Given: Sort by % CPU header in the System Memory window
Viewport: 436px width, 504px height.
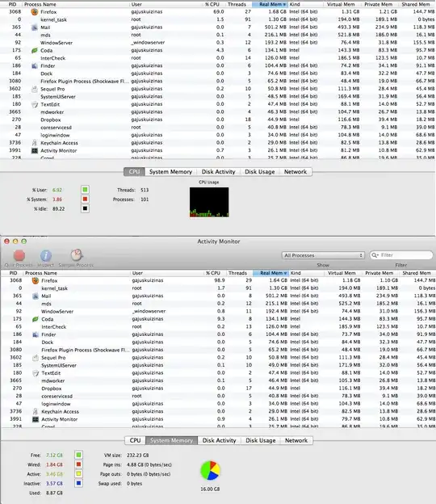Looking at the screenshot, I should click(212, 273).
